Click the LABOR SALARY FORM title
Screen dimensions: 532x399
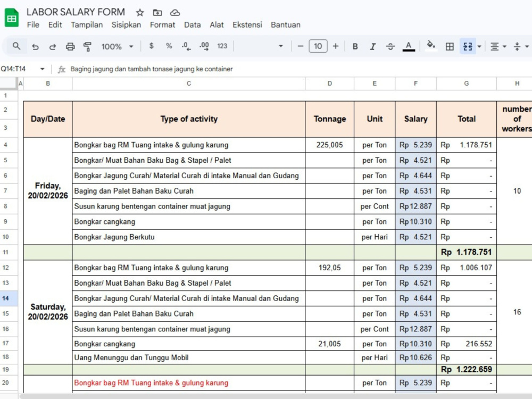pyautogui.click(x=76, y=12)
